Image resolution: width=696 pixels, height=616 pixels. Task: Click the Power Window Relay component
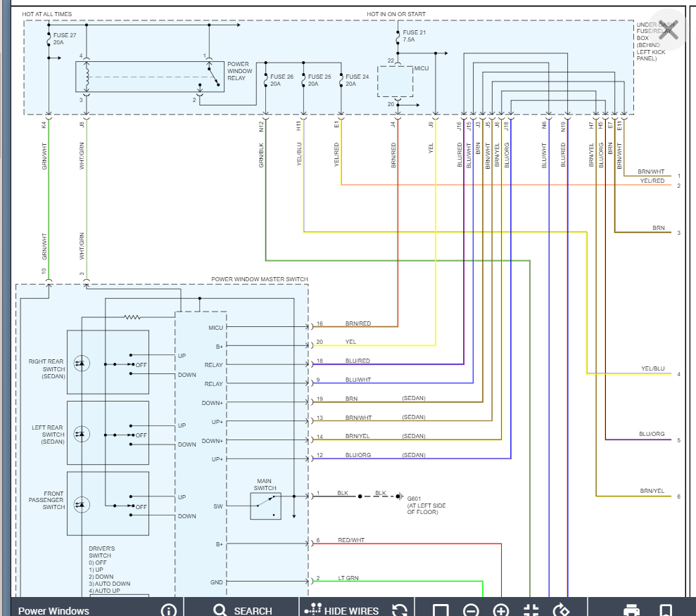click(150, 77)
